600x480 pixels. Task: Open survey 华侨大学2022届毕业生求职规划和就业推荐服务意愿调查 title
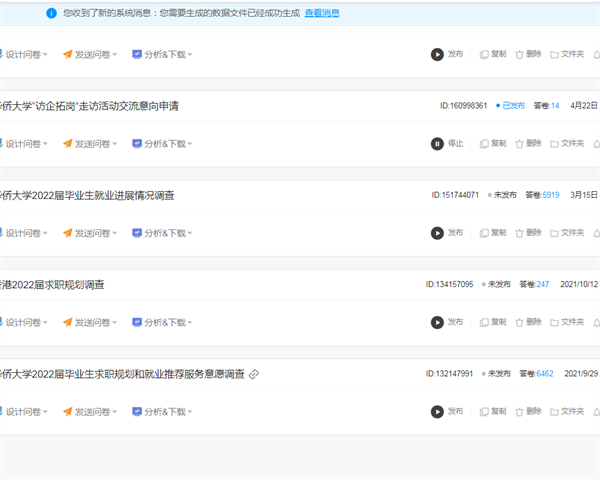coord(122,374)
